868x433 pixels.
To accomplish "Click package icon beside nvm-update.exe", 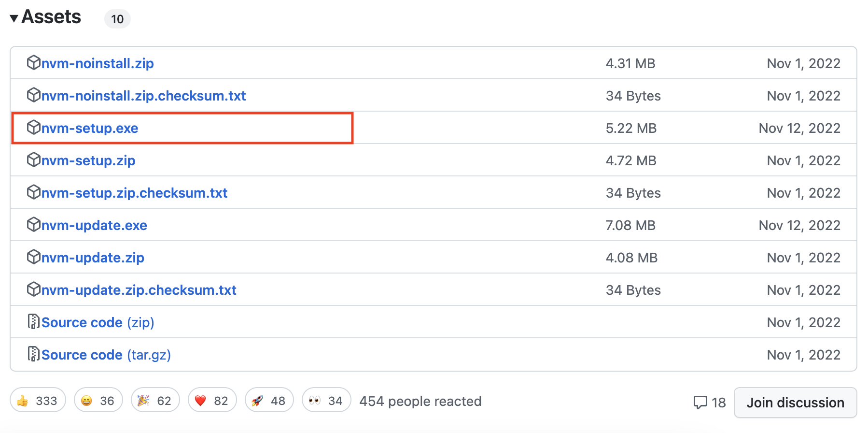I will pos(33,225).
